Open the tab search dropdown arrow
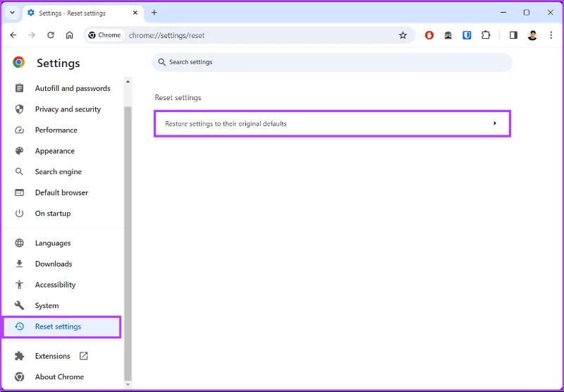This screenshot has height=392, width=564. coord(12,13)
